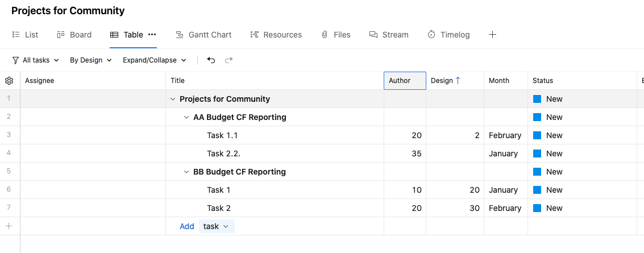Image resolution: width=644 pixels, height=253 pixels.
Task: Collapse the Projects for Community row
Action: pos(173,99)
